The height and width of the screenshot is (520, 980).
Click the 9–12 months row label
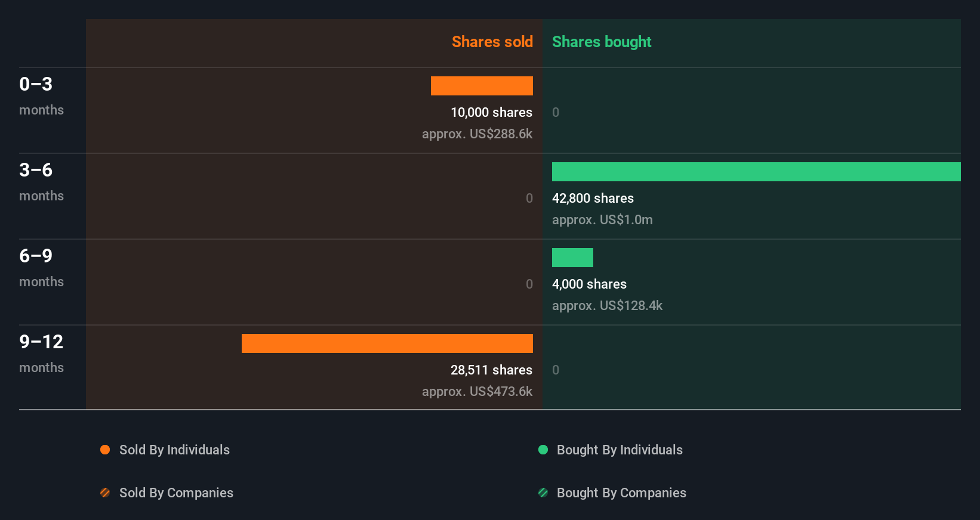(41, 354)
